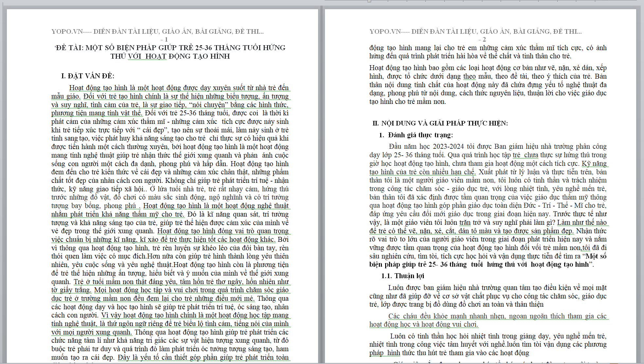
Task: Click the bold text "biện pháp giúp trẻ 25- 36 tháng tuổi"
Action: 426,264
